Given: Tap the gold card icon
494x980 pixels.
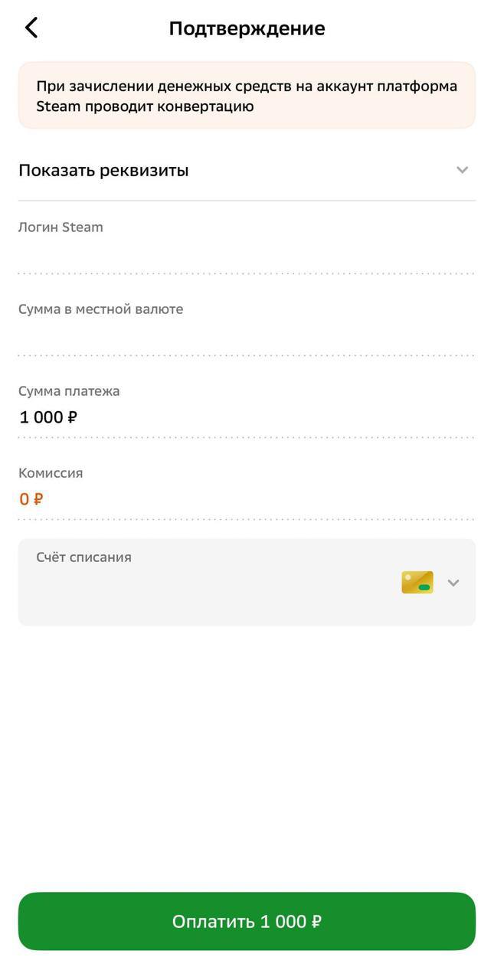Looking at the screenshot, I should coord(417,583).
